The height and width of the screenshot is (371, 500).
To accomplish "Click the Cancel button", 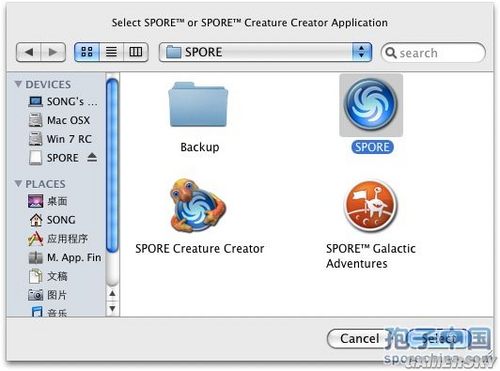I will [x=359, y=339].
